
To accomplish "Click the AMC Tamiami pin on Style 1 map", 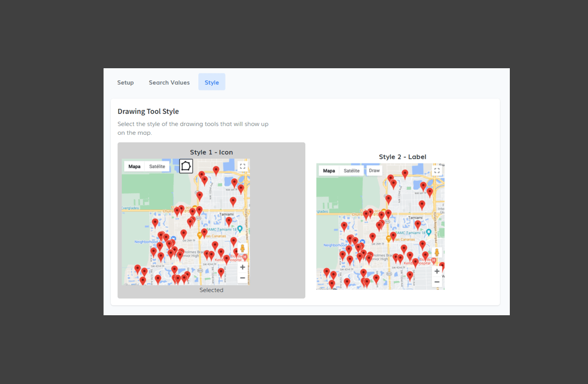I will point(239,229).
